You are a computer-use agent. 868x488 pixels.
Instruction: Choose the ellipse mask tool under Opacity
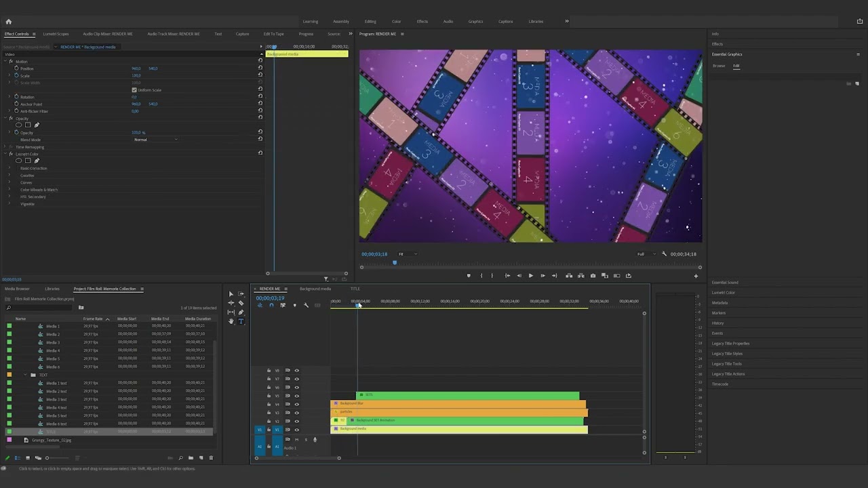18,125
